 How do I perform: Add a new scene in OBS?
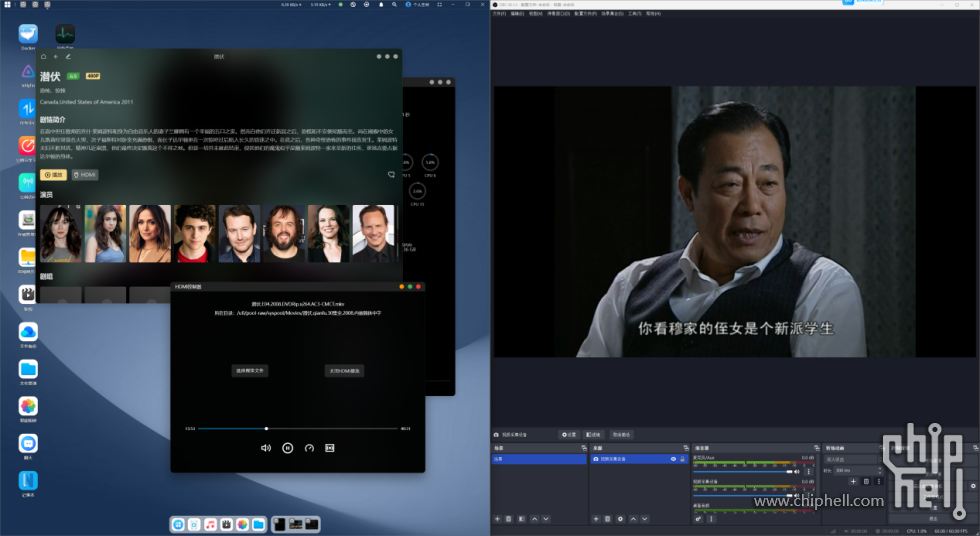coord(498,519)
